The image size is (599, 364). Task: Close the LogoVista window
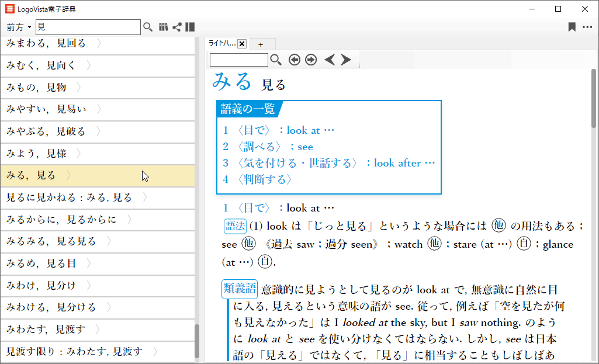tap(585, 9)
